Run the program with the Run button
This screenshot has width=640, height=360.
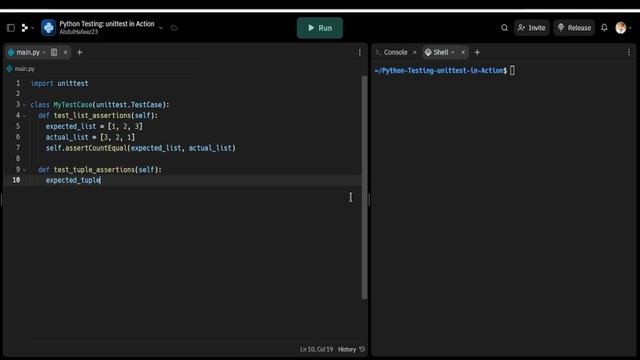pyautogui.click(x=320, y=28)
